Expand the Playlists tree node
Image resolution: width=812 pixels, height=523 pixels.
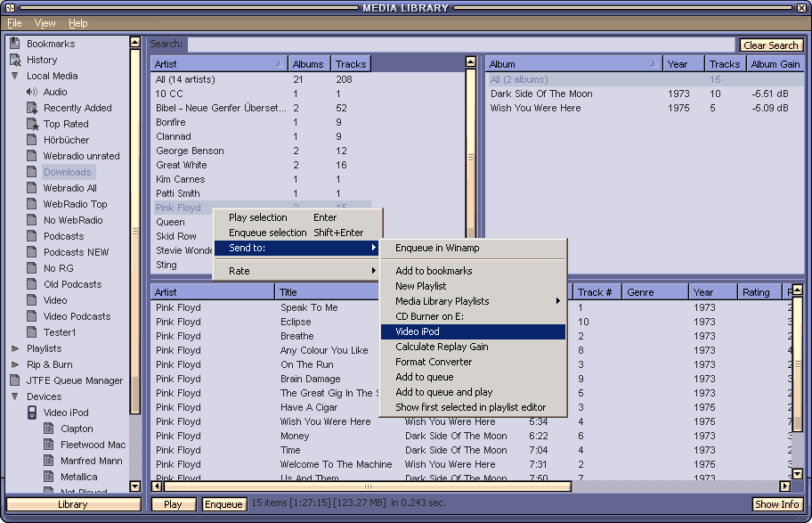pyautogui.click(x=15, y=348)
